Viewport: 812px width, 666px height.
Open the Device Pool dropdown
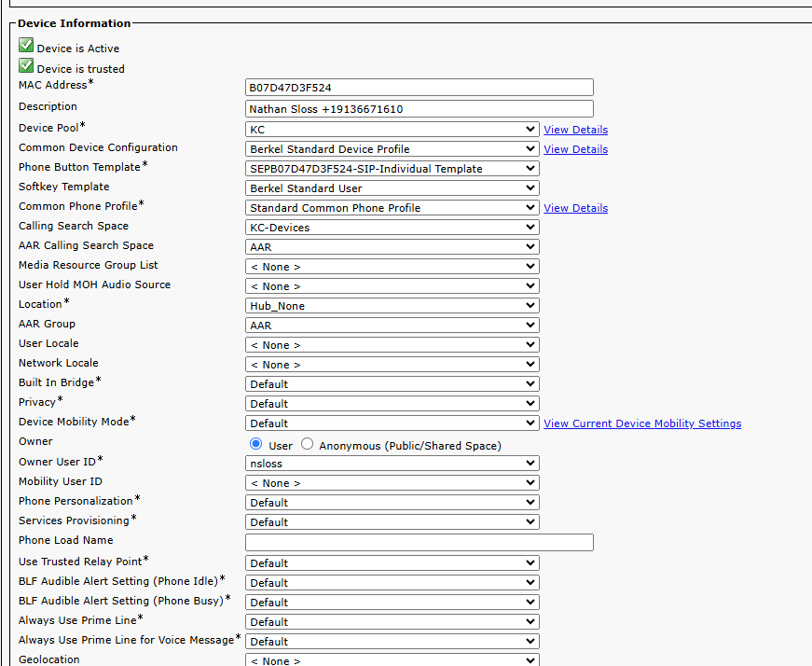pos(392,129)
